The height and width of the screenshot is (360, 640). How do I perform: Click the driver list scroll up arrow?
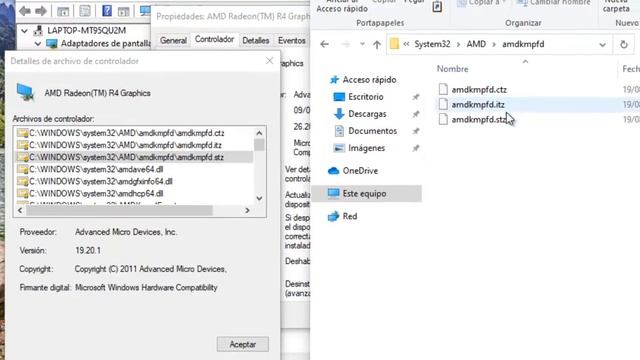point(259,133)
